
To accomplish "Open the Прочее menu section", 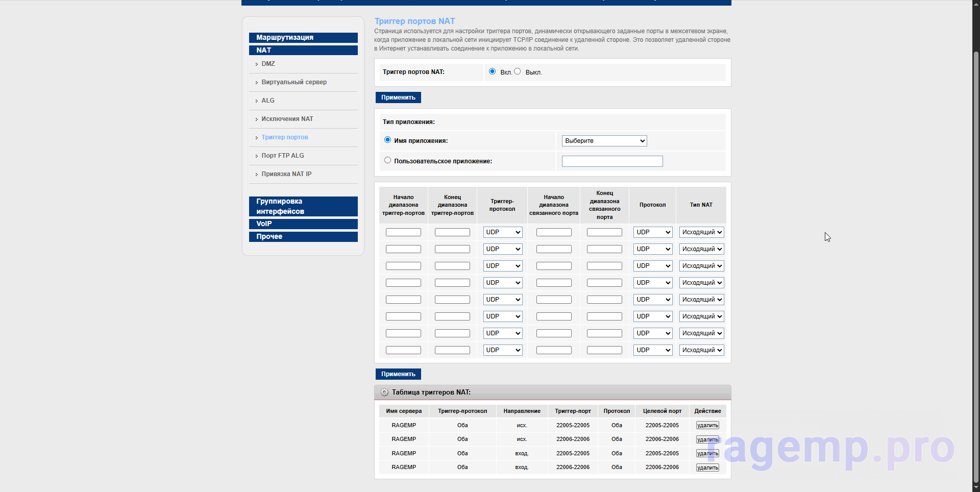I will tap(303, 237).
